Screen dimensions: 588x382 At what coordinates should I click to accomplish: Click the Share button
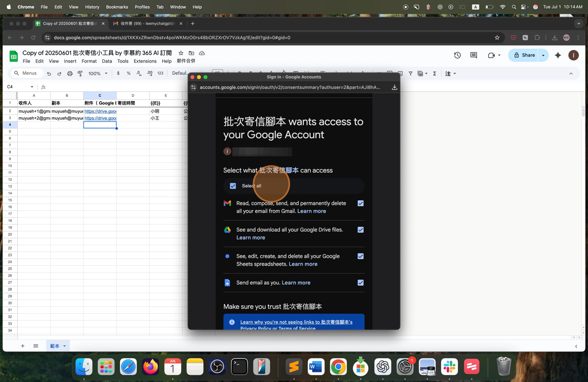524,55
